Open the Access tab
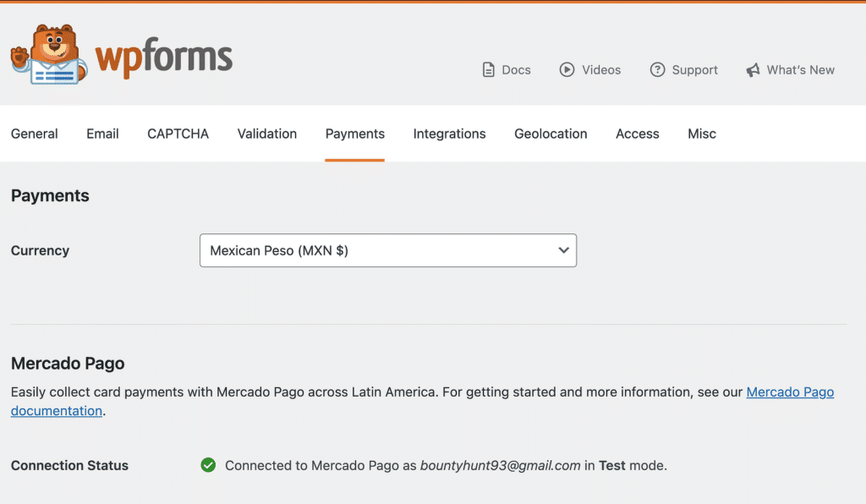This screenshot has height=504, width=866. point(638,134)
